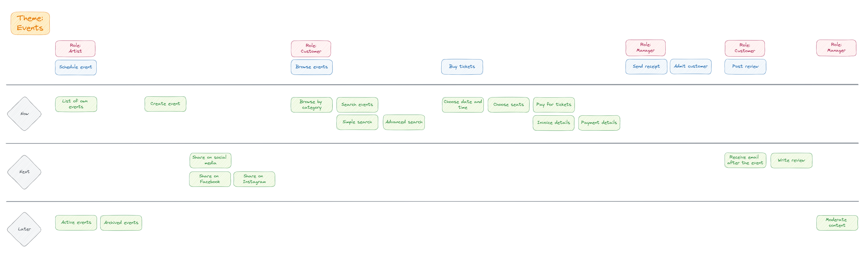Click the Later diamond shape
This screenshot has height=265, width=868.
24,229
